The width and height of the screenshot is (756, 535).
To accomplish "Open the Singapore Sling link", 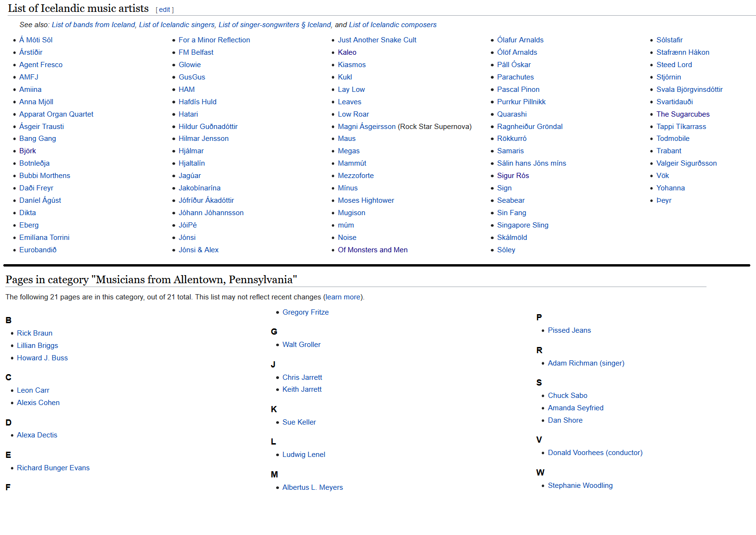I will [x=523, y=225].
